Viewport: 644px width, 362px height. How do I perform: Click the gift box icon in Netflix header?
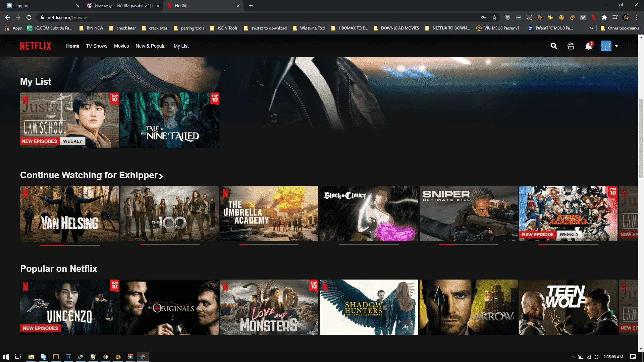click(571, 46)
